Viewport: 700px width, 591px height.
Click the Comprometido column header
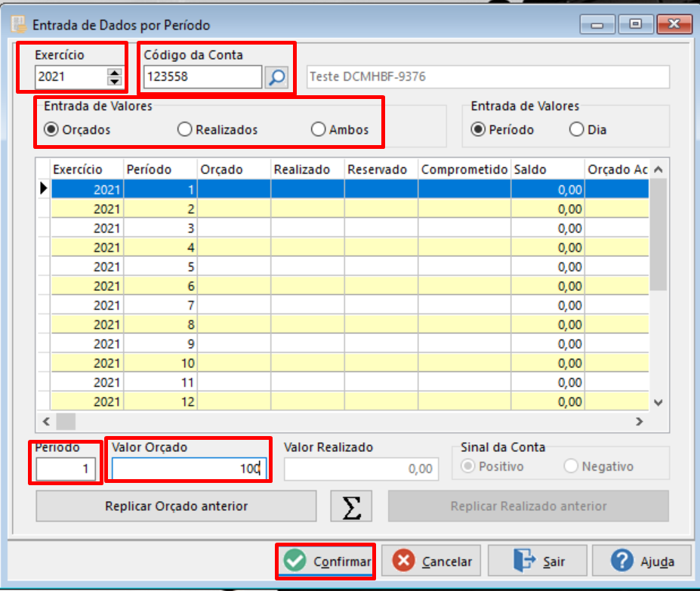click(464, 169)
